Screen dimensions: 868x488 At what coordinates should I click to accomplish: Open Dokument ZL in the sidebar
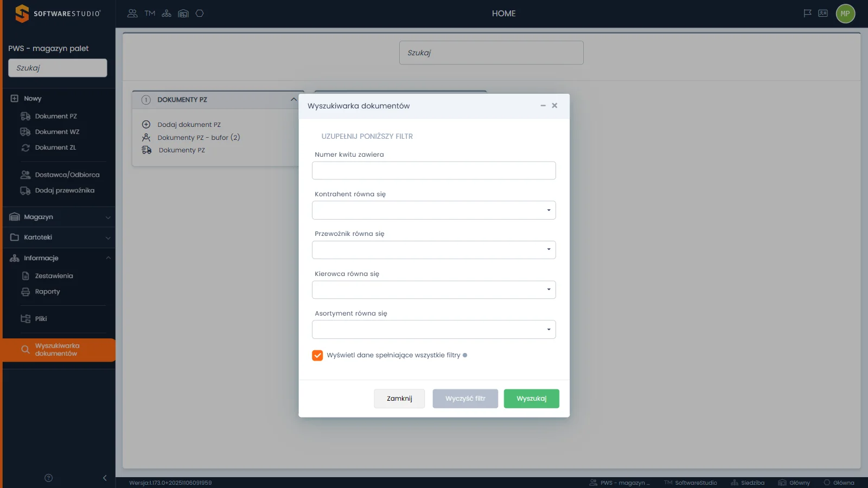click(55, 147)
